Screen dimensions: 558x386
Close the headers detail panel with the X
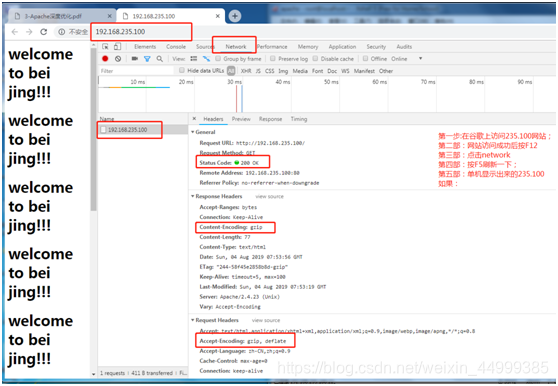(x=194, y=119)
